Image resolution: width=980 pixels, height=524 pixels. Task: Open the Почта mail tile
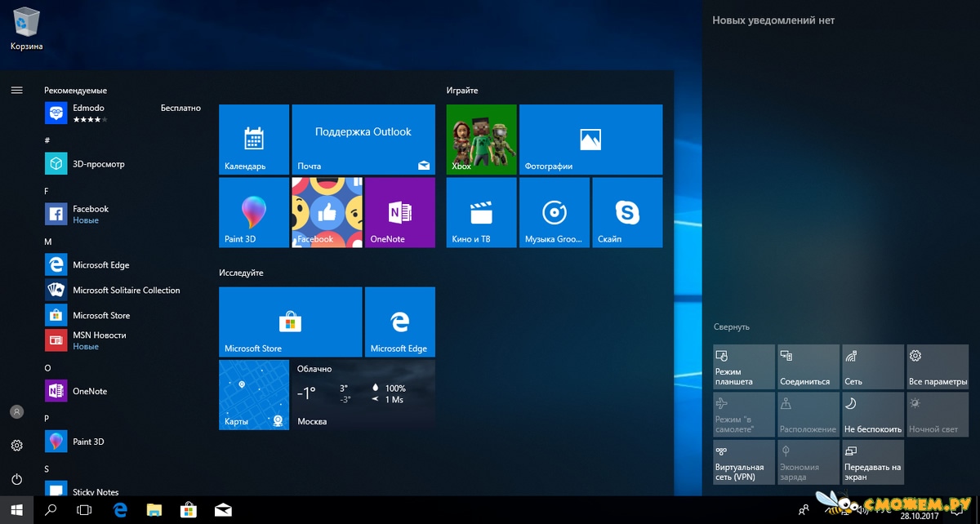pyautogui.click(x=363, y=139)
